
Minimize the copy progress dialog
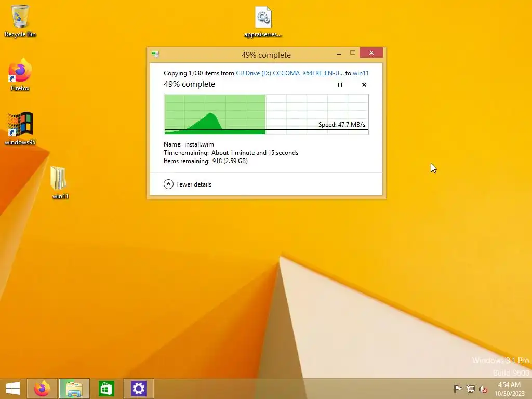click(x=339, y=54)
